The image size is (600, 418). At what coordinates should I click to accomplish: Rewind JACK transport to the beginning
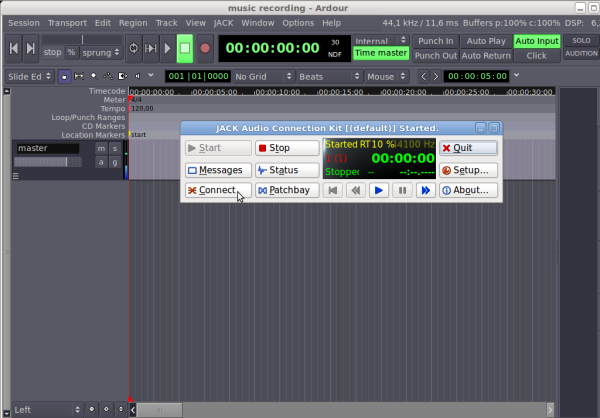tap(333, 190)
